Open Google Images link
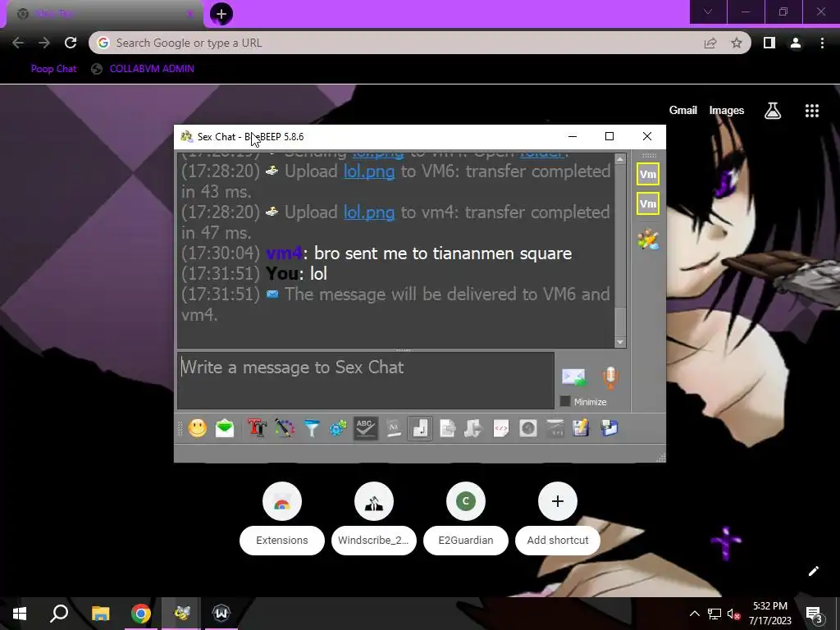 pyautogui.click(x=727, y=111)
